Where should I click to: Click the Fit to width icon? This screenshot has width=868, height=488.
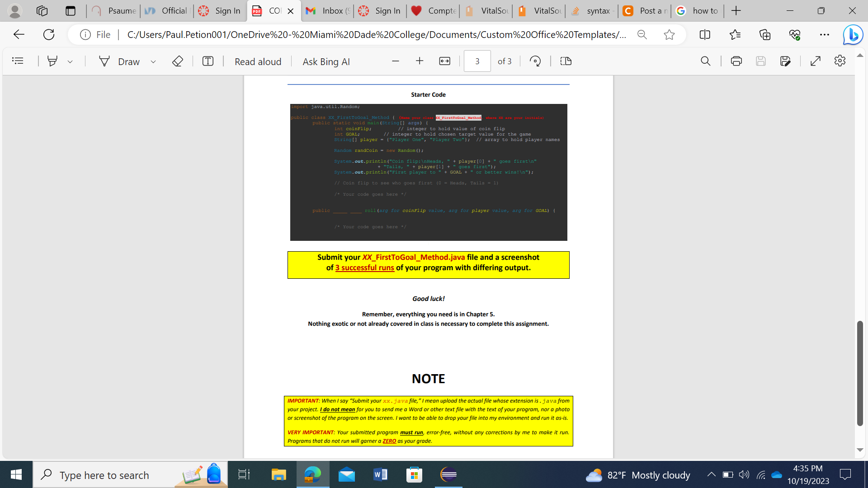444,61
